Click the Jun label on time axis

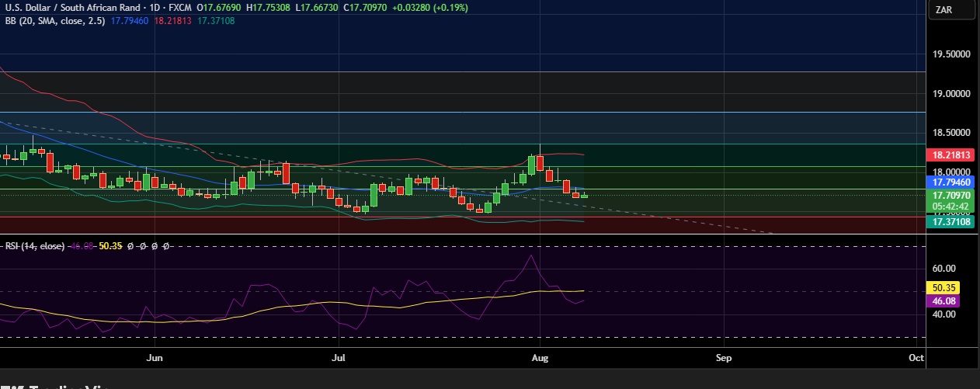(x=155, y=358)
